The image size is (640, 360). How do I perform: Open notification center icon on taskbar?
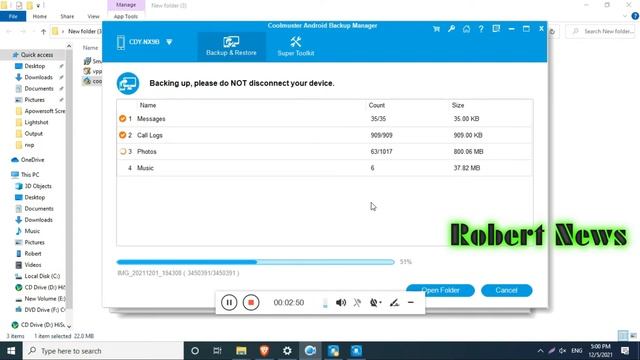click(x=625, y=351)
